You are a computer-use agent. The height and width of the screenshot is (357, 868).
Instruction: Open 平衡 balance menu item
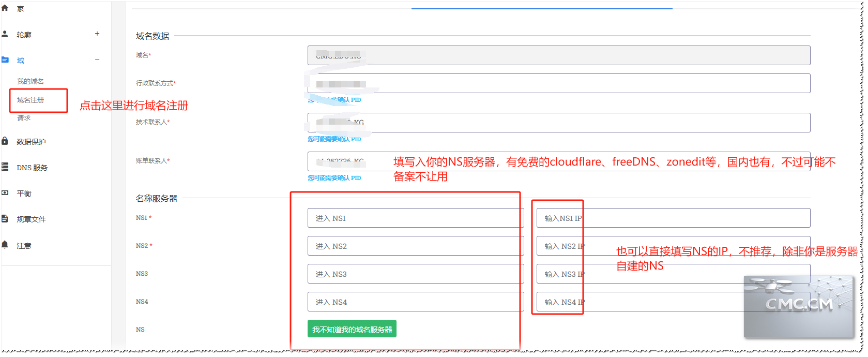tap(24, 194)
